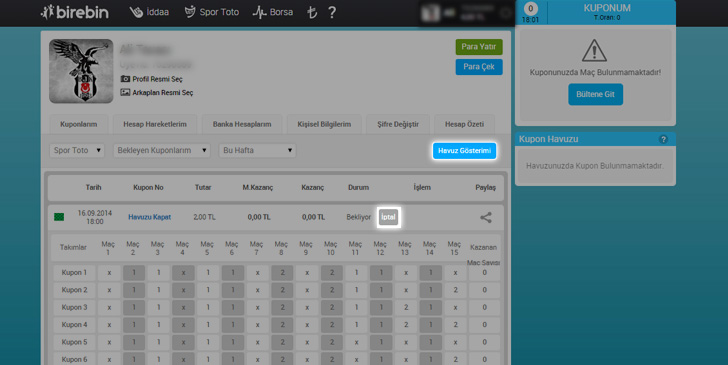Click the Maç 8 column header

pos(281,248)
